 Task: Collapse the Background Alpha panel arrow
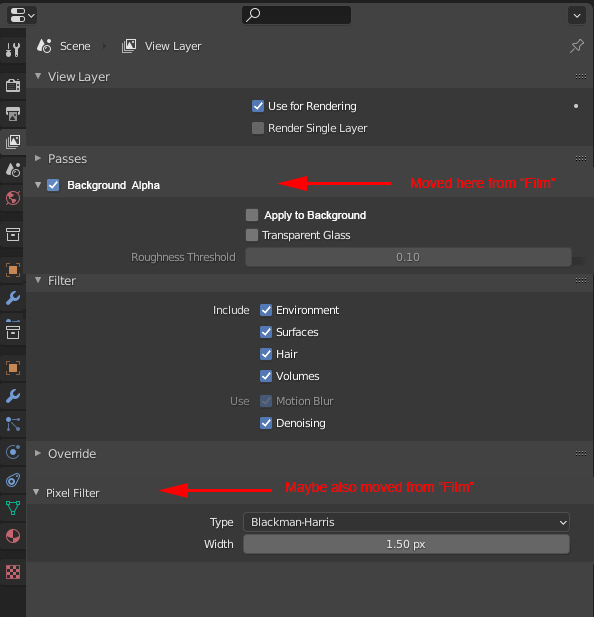(x=38, y=185)
